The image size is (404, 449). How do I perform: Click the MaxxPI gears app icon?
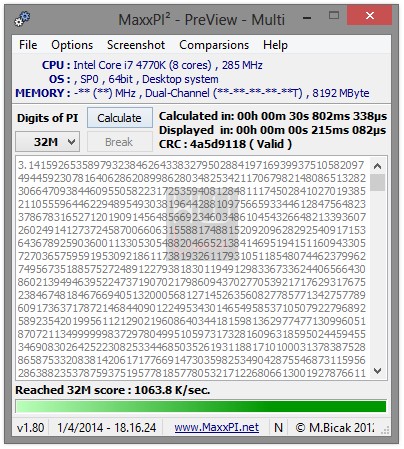pos(22,19)
